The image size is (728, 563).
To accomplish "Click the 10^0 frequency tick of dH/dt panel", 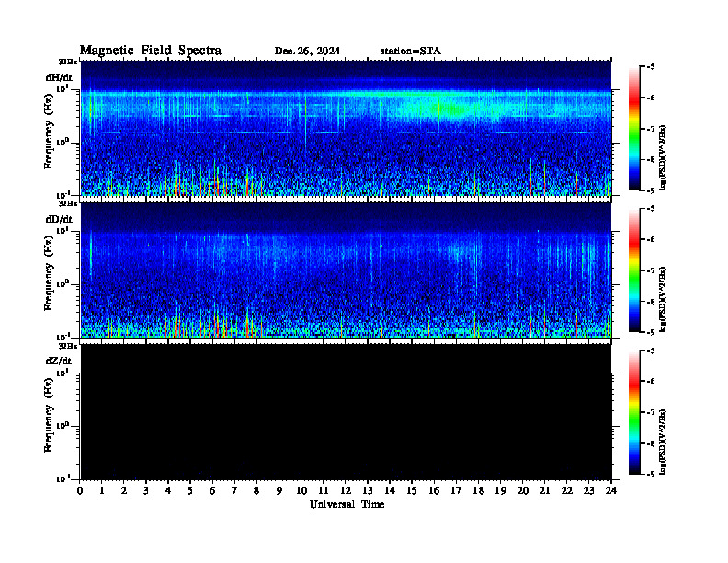I will tap(63, 142).
